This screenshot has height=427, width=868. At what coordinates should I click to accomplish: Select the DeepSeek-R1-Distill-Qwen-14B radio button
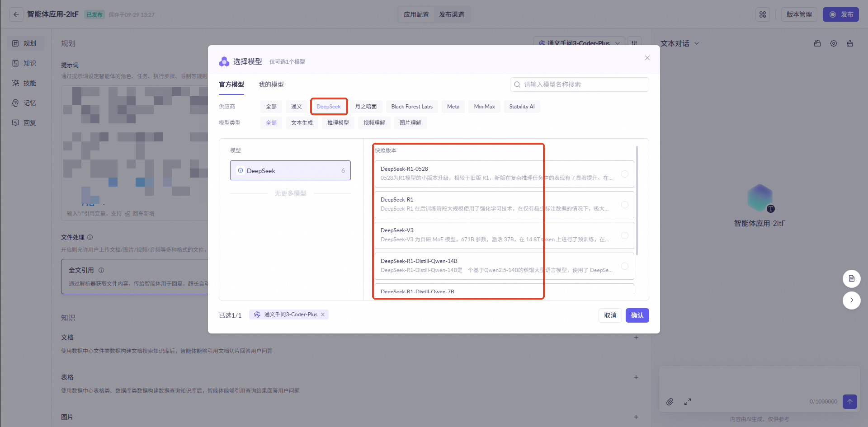(x=625, y=266)
